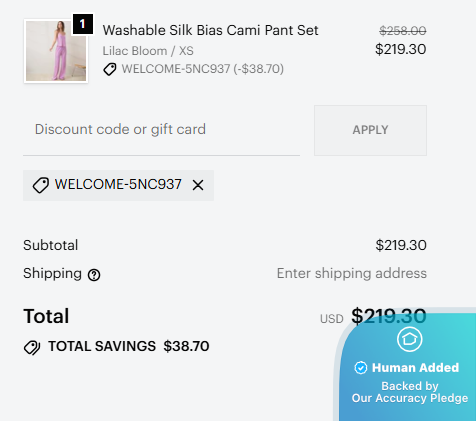Click the Our Accuracy Pledge text

point(410,398)
